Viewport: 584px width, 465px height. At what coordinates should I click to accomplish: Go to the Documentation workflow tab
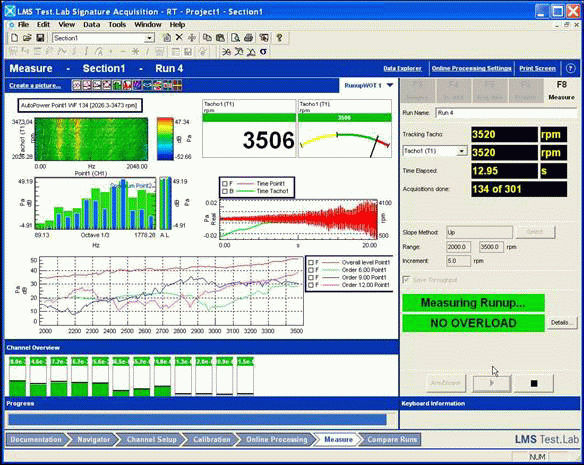(x=36, y=439)
